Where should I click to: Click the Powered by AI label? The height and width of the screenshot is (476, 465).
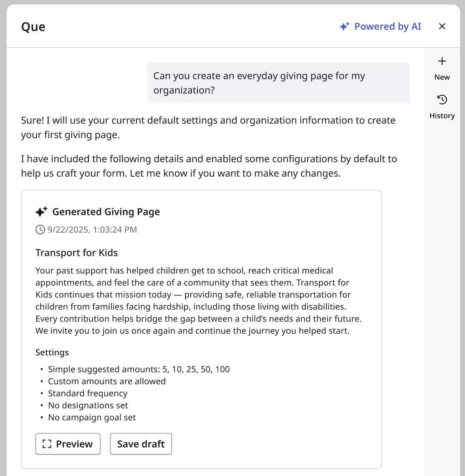387,27
